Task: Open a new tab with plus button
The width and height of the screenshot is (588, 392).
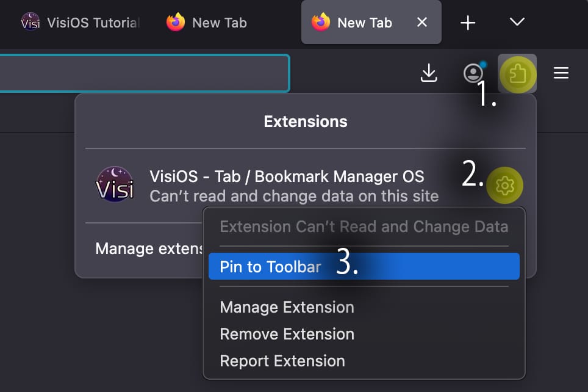Action: [468, 23]
